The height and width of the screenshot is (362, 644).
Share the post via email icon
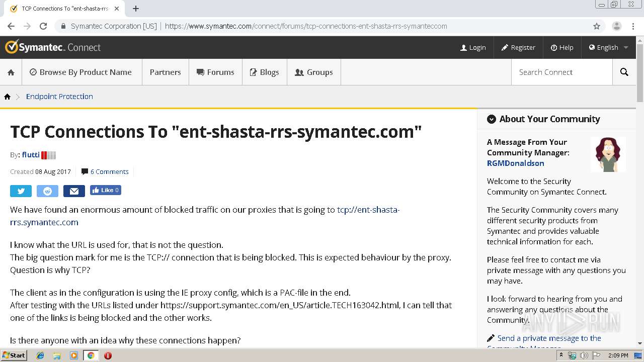74,191
